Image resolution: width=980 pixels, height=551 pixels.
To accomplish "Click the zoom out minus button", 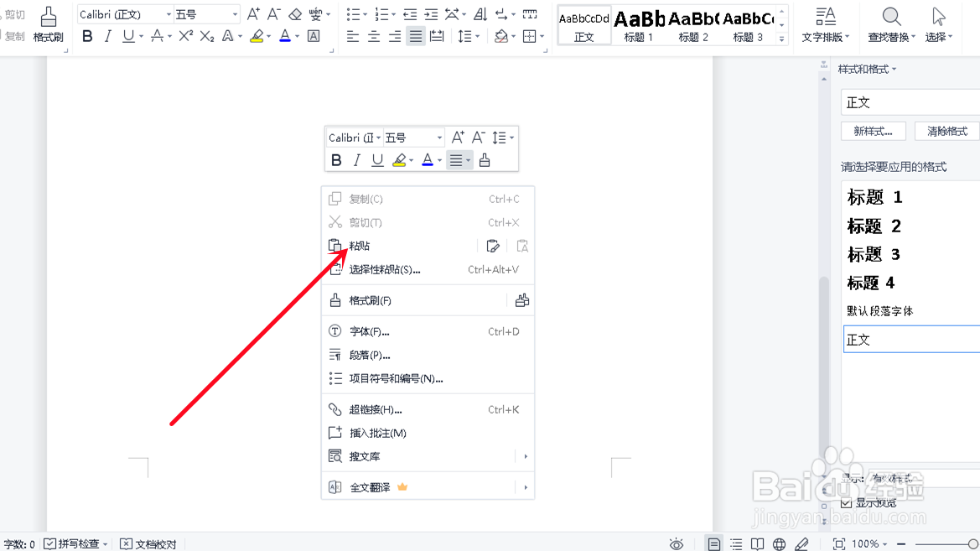I will pos(901,544).
